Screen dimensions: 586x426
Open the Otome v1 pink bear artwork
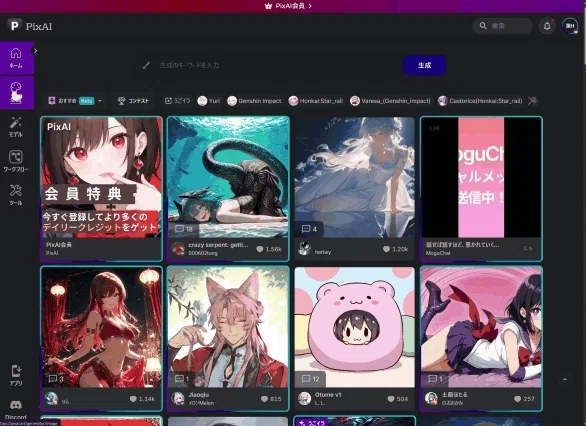tap(355, 327)
